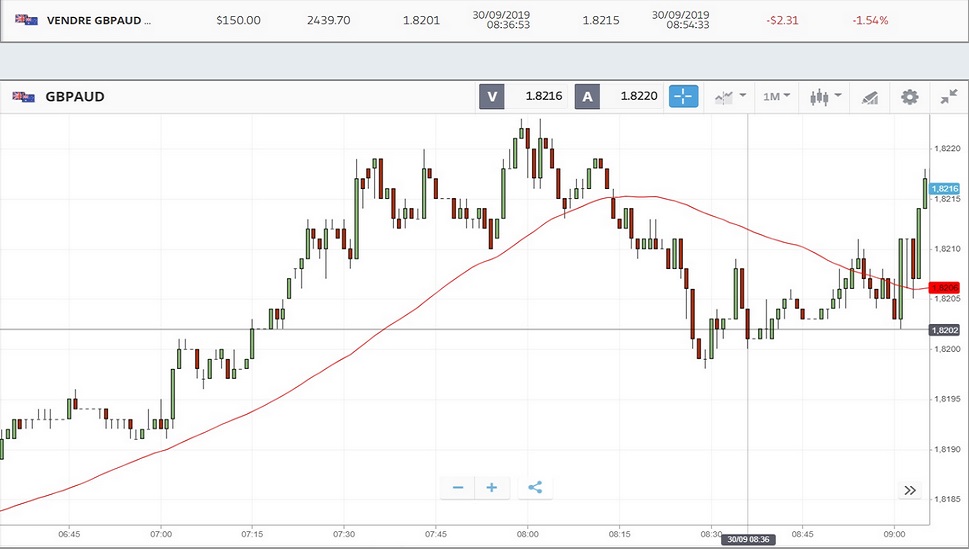Image resolution: width=969 pixels, height=549 pixels.
Task: Open chart settings gear
Action: [x=909, y=96]
